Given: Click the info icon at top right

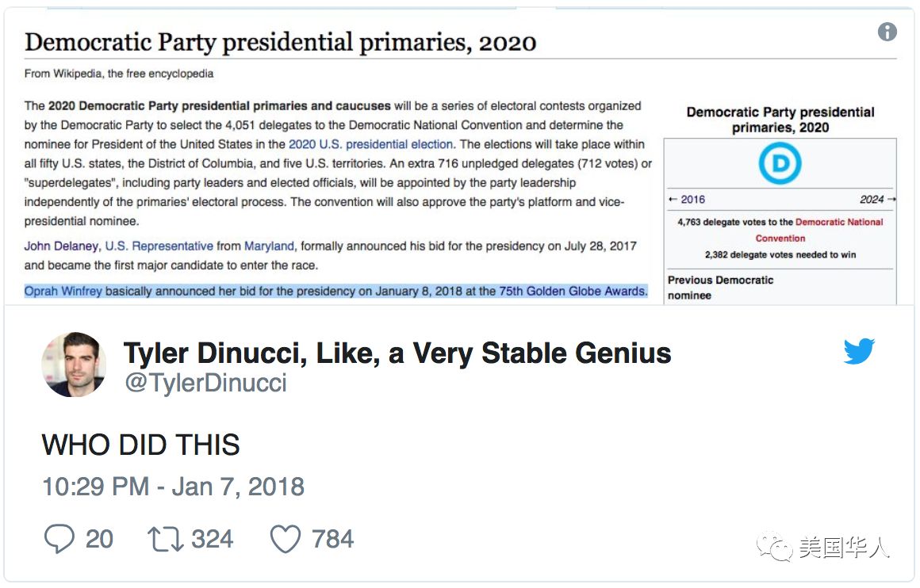Looking at the screenshot, I should pos(887,32).
